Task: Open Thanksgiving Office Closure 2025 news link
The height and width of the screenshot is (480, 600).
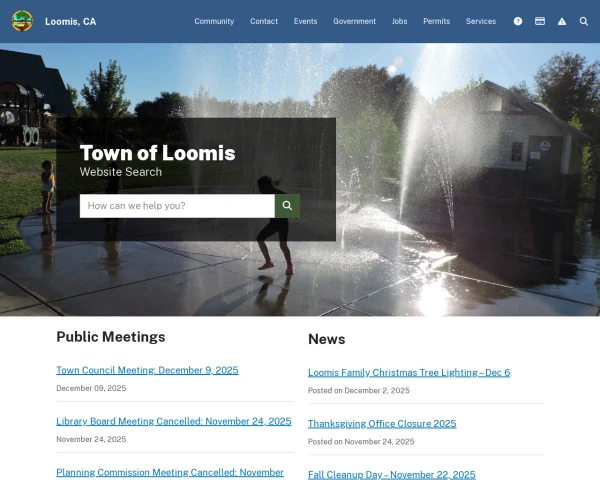Action: tap(381, 423)
